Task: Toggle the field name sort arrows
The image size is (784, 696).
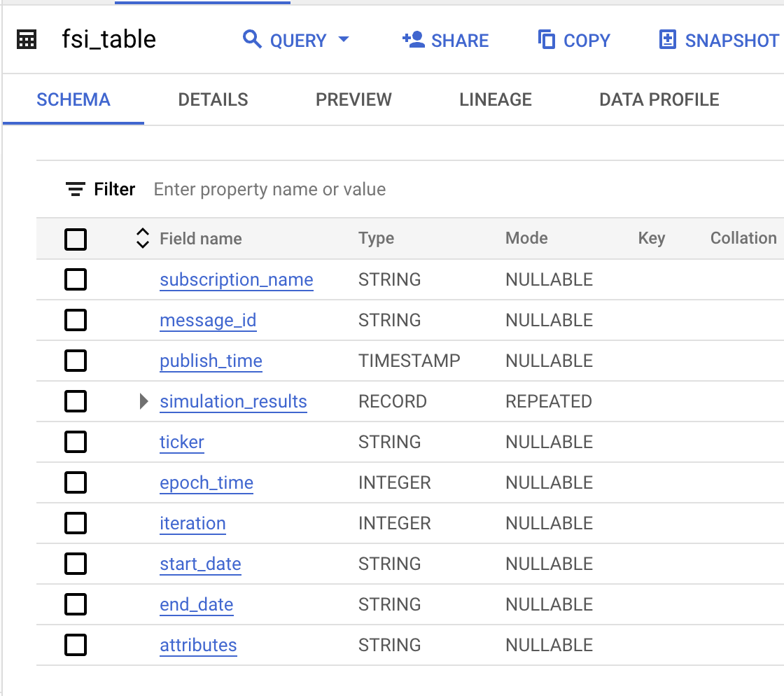Action: click(142, 238)
